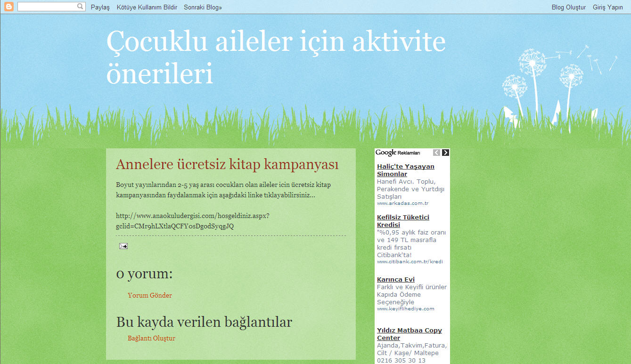Screen dimensions: 631x364
Task: Click ad text '"%0,95 aylık faiz oranı'
Action: coord(411,233)
